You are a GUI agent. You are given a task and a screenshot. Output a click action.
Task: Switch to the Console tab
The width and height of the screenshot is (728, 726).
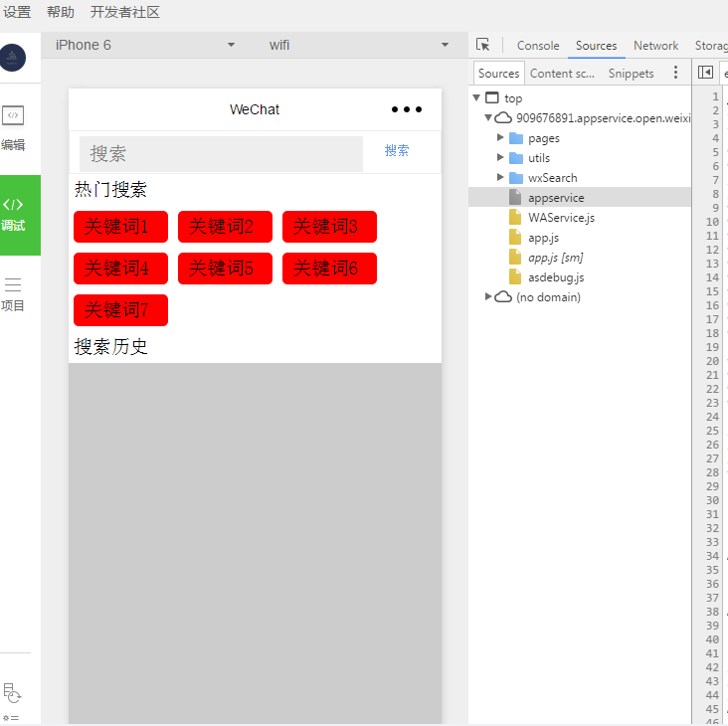click(x=537, y=46)
